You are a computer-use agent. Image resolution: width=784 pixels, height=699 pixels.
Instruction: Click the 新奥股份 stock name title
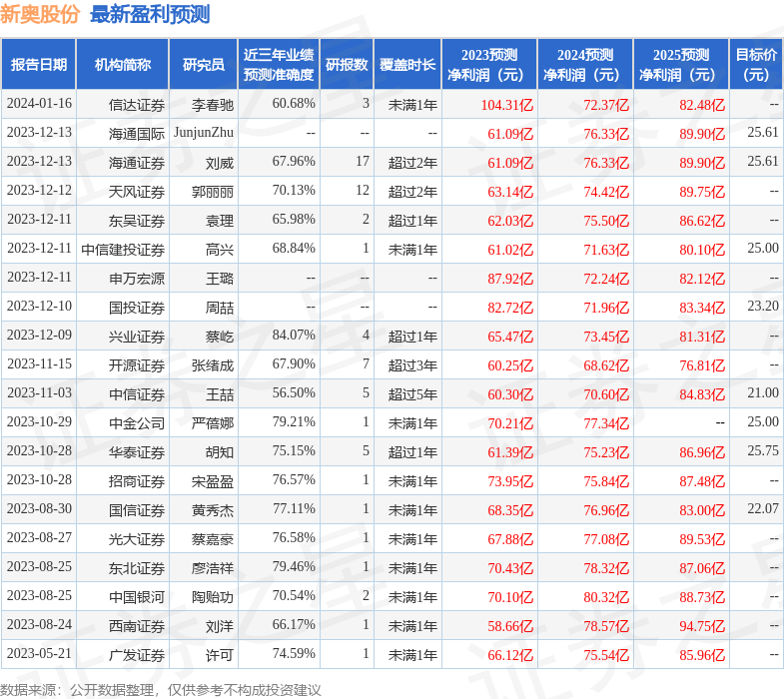pos(40,14)
